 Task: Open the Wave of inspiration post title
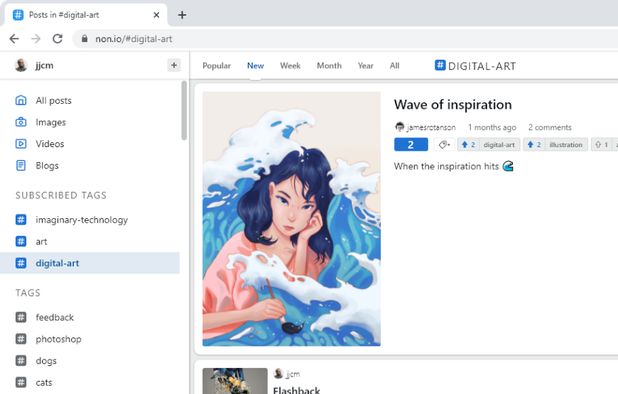(452, 104)
